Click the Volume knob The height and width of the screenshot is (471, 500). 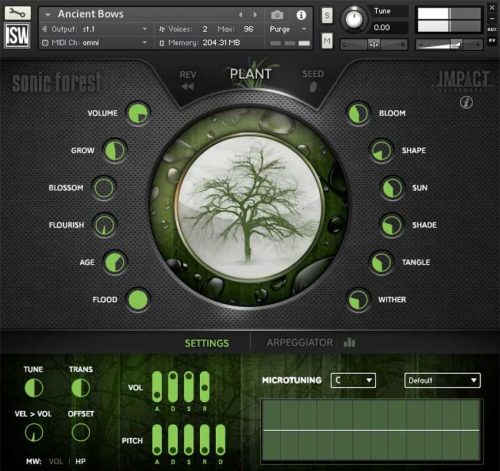click(138, 113)
